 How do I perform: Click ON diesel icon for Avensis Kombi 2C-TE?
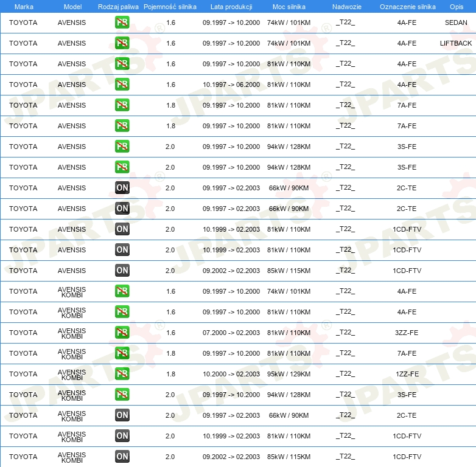click(122, 415)
